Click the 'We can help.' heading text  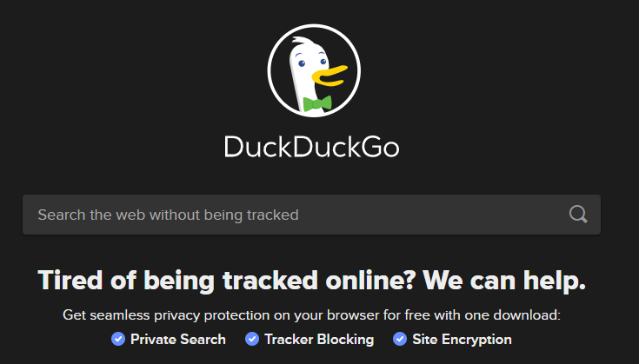(504, 281)
